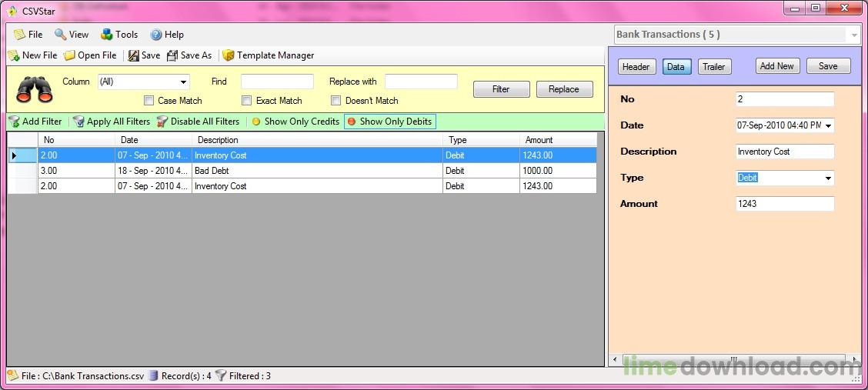Enable the Case Match checkbox

click(149, 101)
